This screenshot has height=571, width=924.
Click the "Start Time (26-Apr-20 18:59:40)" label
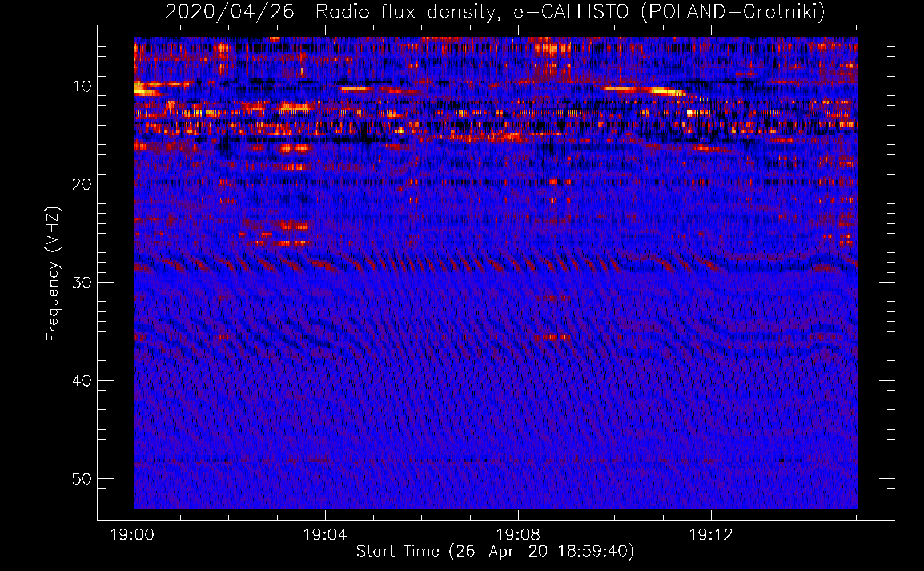pyautogui.click(x=495, y=552)
